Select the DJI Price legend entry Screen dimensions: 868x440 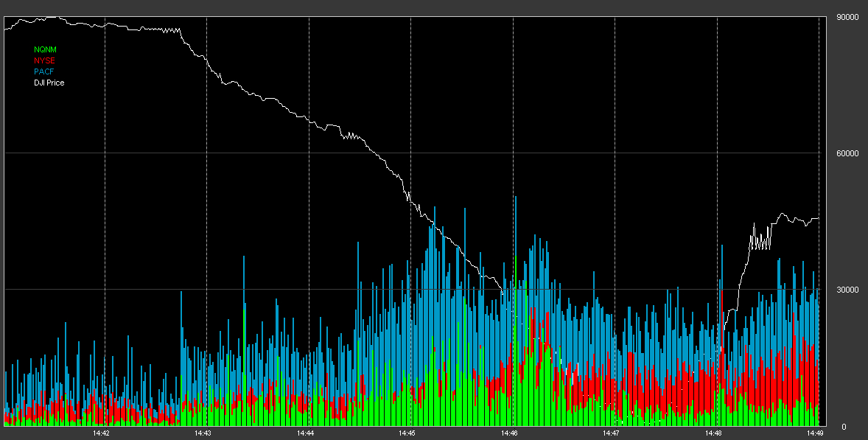[x=49, y=83]
